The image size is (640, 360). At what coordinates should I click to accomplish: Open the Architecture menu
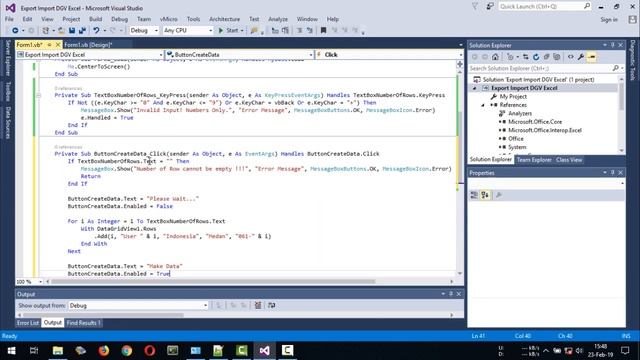[224, 19]
